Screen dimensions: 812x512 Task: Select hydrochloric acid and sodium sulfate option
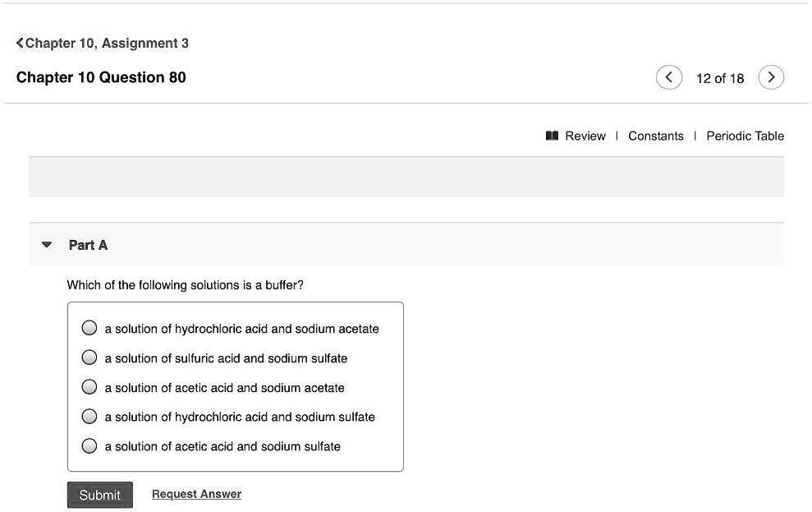point(89,417)
